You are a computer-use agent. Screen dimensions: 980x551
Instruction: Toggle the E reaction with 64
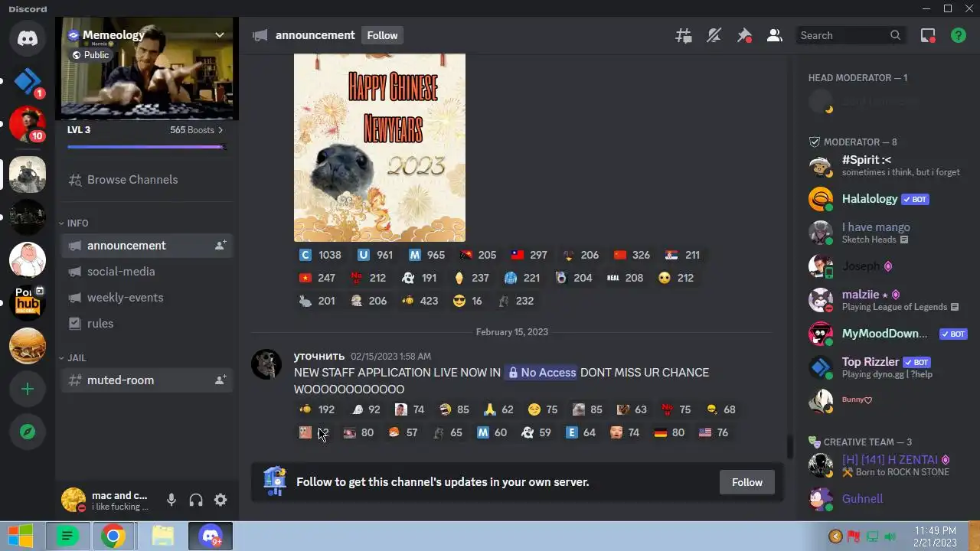click(580, 432)
